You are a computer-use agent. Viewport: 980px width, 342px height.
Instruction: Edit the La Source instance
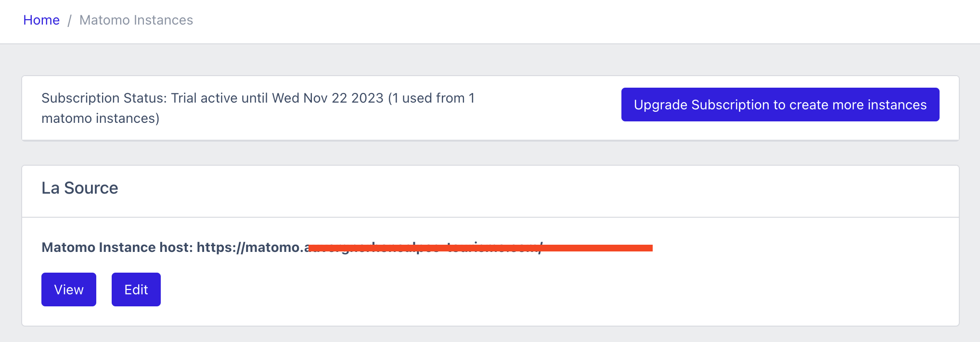(136, 289)
